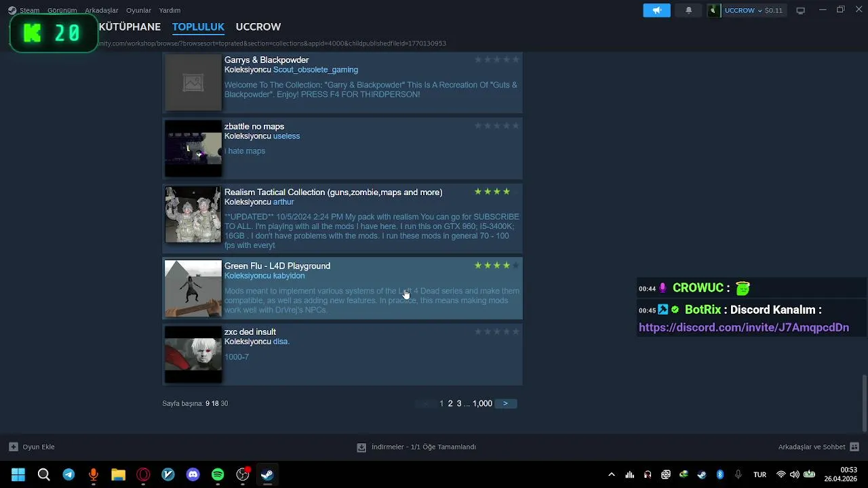Open the volume speaker tray icon
Viewport: 868px width, 488px height.
[795, 474]
